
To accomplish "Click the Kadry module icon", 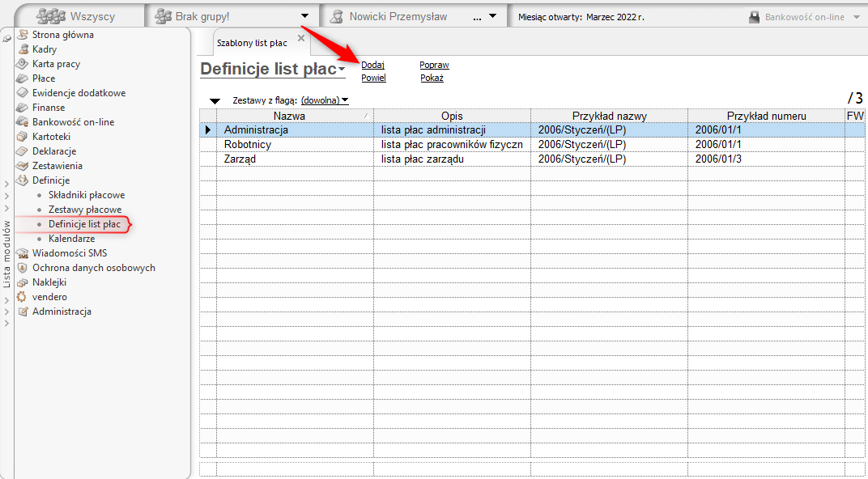I will point(23,49).
